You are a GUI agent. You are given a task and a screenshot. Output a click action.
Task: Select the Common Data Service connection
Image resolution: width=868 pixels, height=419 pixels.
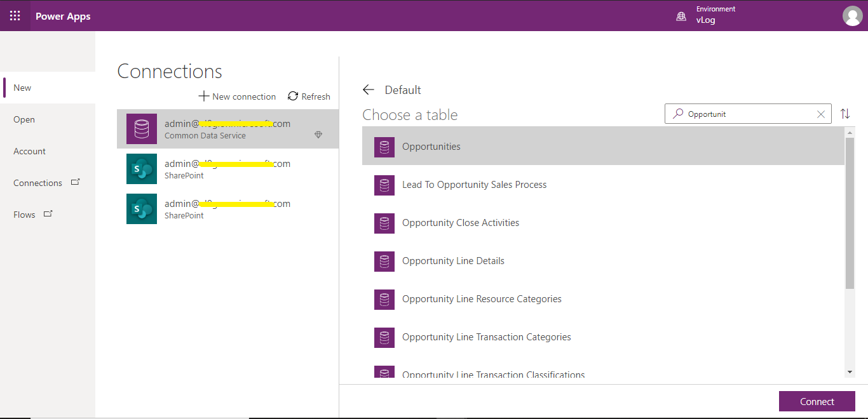[x=227, y=129]
